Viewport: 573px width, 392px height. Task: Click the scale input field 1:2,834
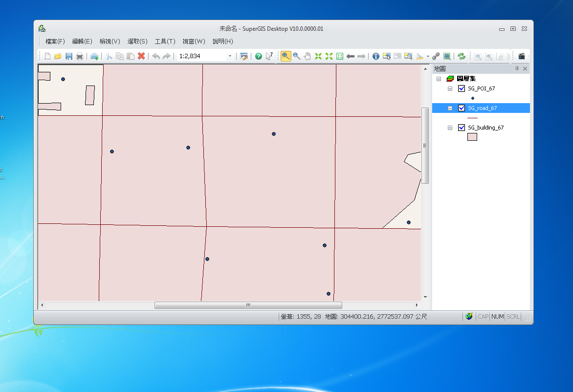(202, 56)
